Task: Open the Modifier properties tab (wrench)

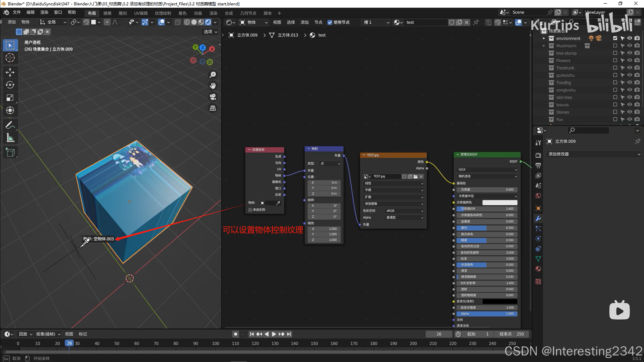Action: tap(538, 218)
